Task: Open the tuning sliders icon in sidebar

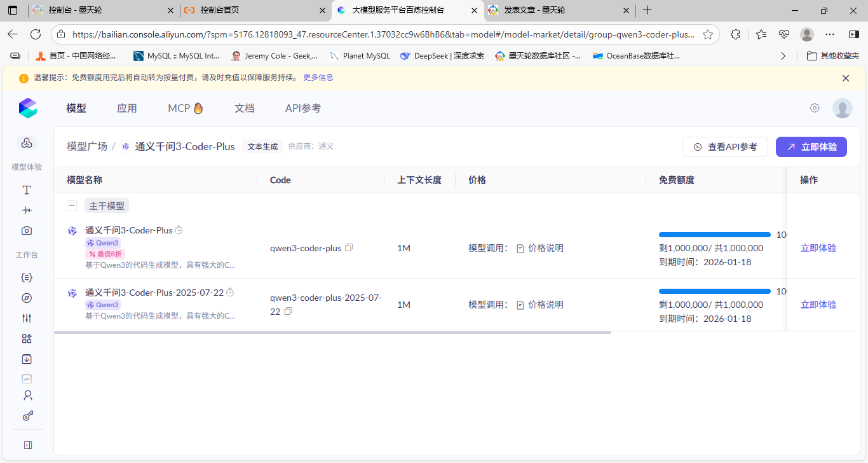Action: 27,319
